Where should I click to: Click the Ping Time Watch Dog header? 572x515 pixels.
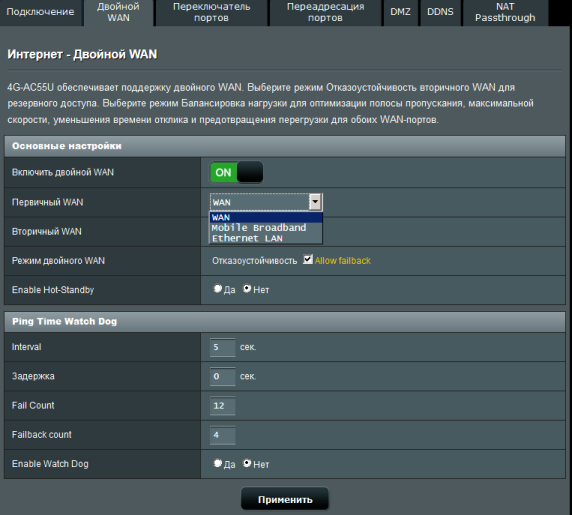point(285,321)
